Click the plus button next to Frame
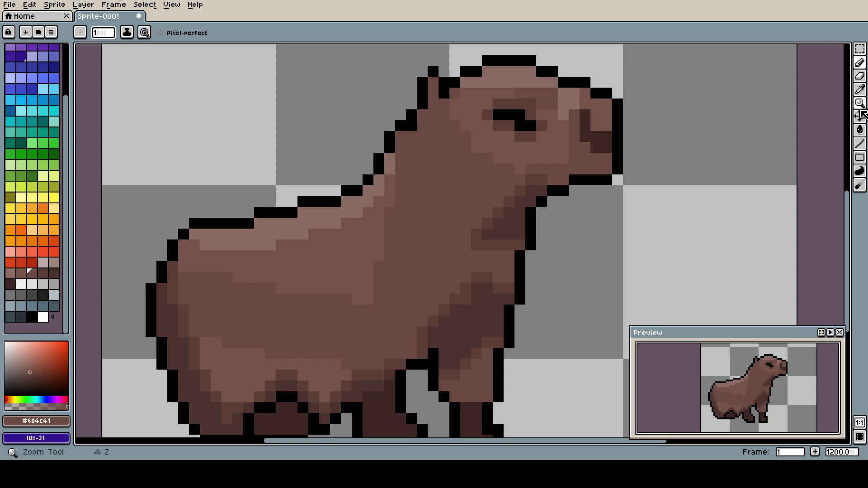The height and width of the screenshot is (488, 868). click(815, 451)
